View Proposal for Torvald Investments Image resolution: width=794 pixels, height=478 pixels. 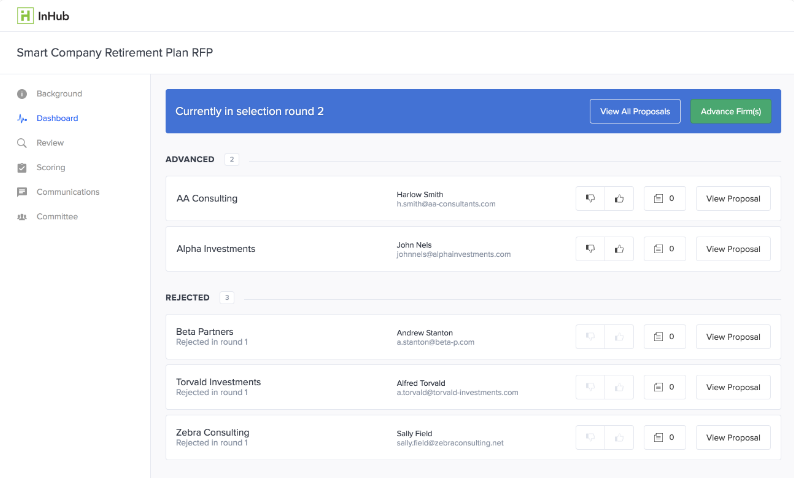tap(733, 387)
